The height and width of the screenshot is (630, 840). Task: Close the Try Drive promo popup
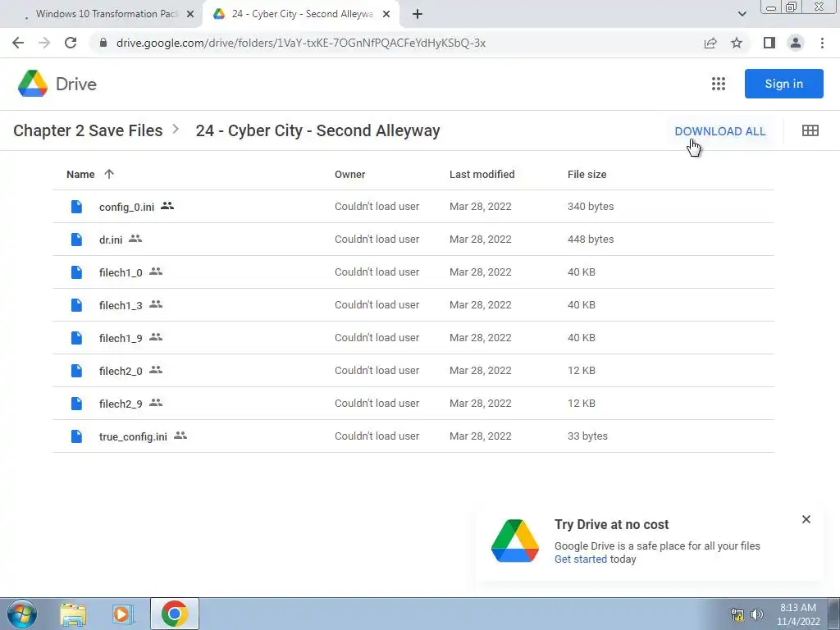tap(806, 519)
